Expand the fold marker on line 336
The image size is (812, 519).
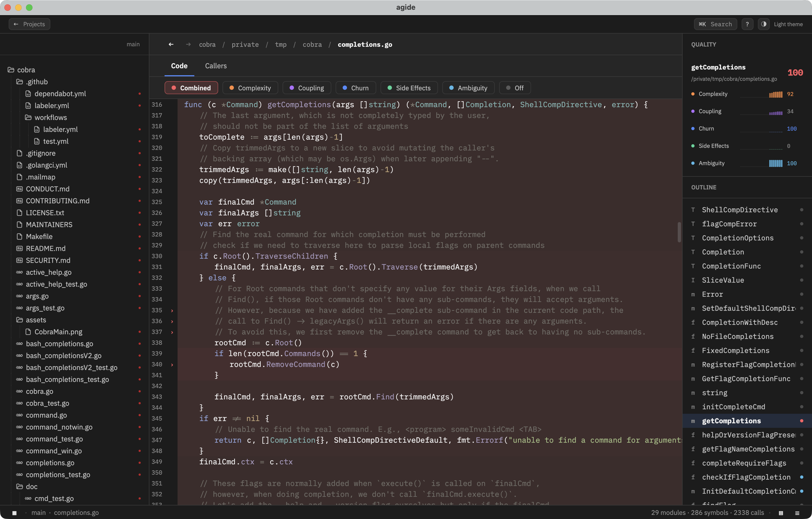(x=172, y=321)
